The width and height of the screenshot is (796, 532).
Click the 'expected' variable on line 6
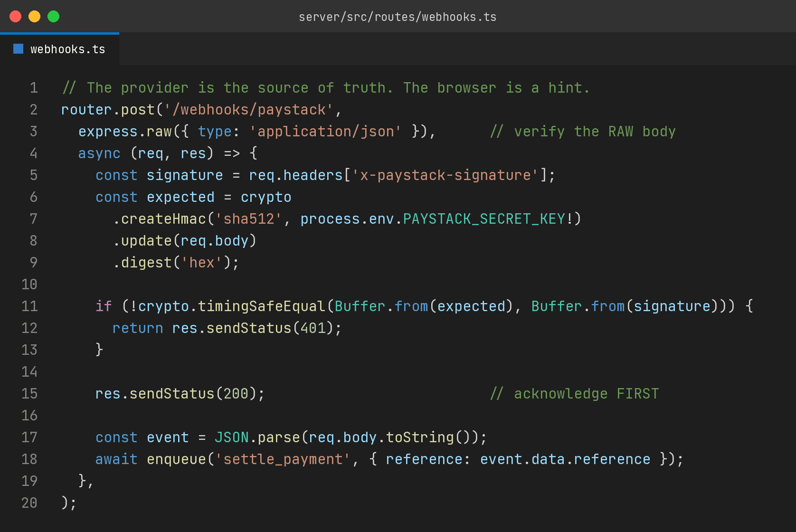180,197
